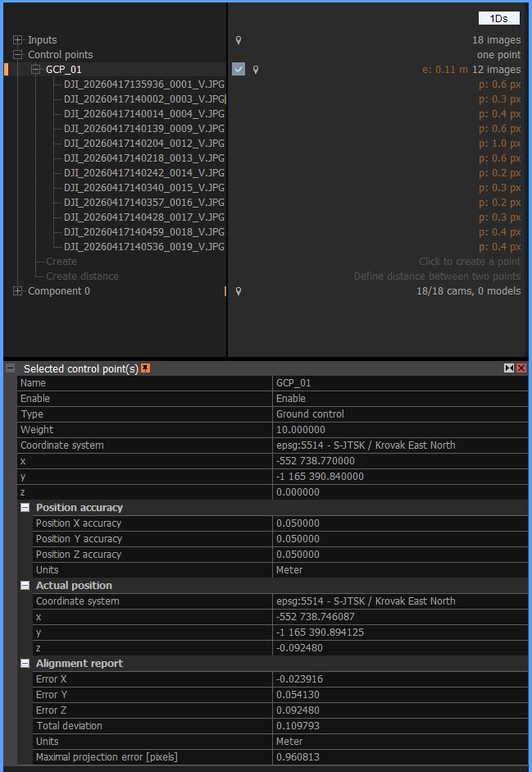
Task: Select image DJI_20260417140014_0004_V.JPG
Action: click(x=144, y=114)
